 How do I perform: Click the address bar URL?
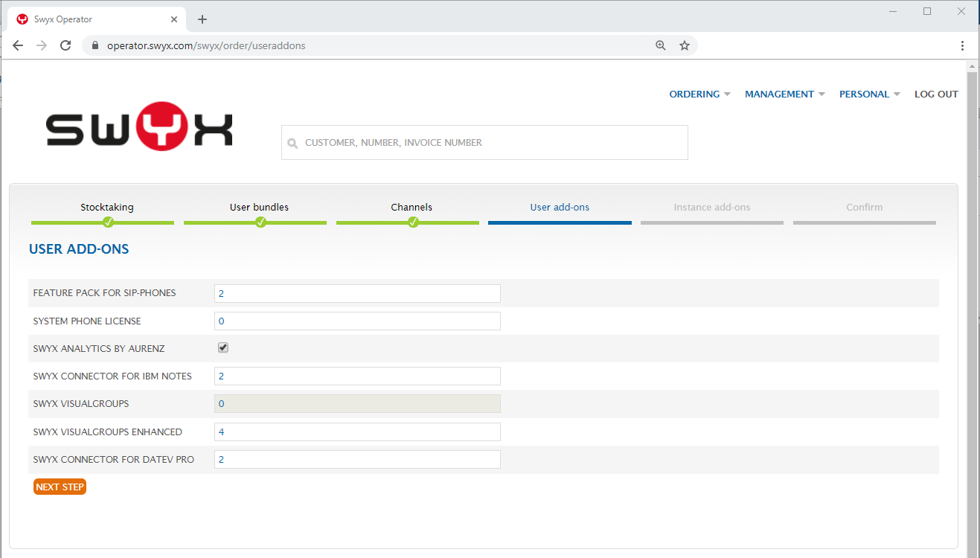206,45
